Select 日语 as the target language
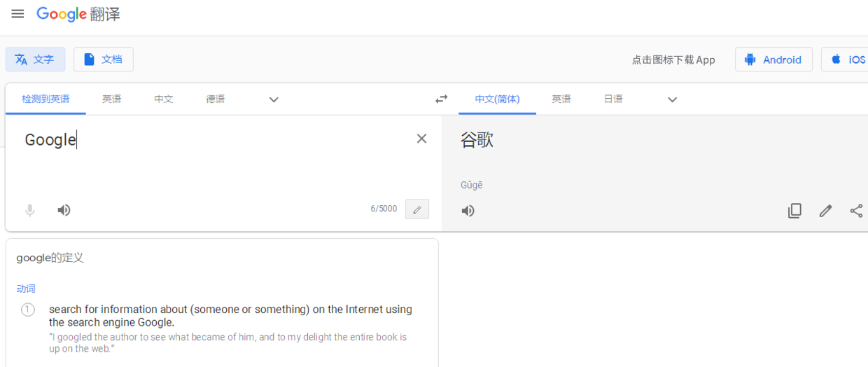This screenshot has width=868, height=367. (613, 99)
